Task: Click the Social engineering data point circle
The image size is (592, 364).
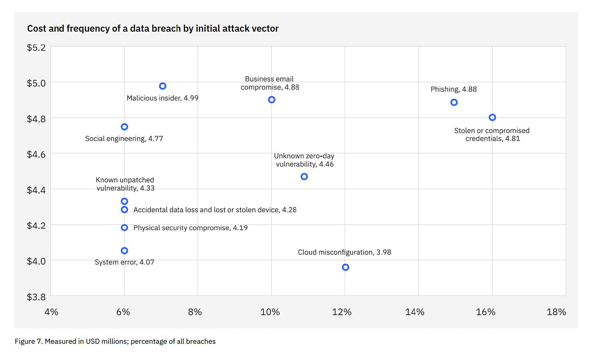Action: click(124, 127)
